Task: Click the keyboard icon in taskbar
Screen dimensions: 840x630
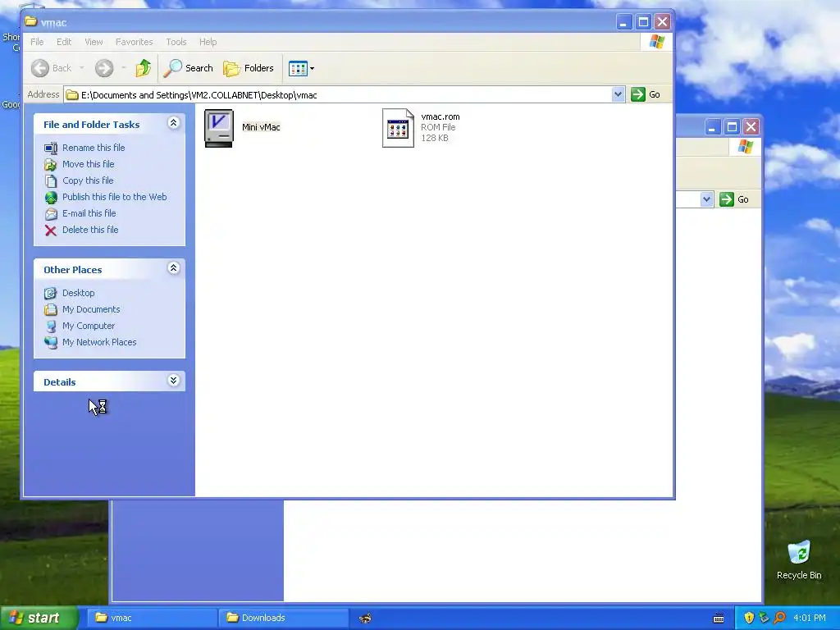Action: (719, 619)
